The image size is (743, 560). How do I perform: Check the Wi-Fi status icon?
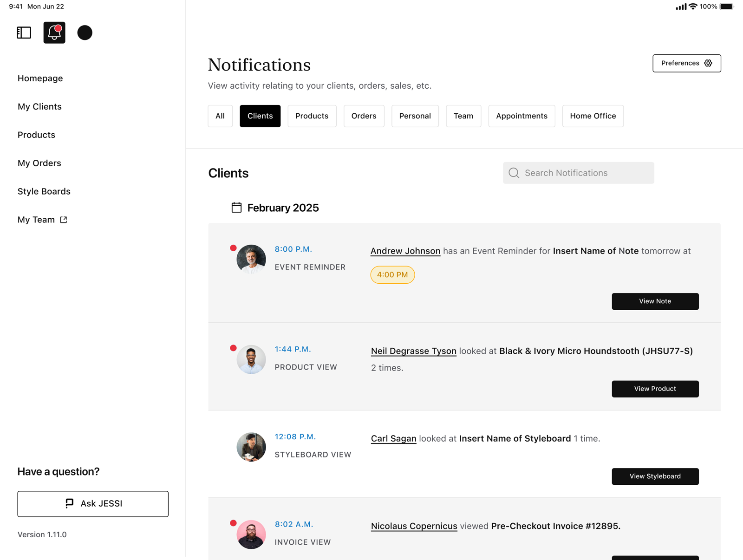pos(693,7)
